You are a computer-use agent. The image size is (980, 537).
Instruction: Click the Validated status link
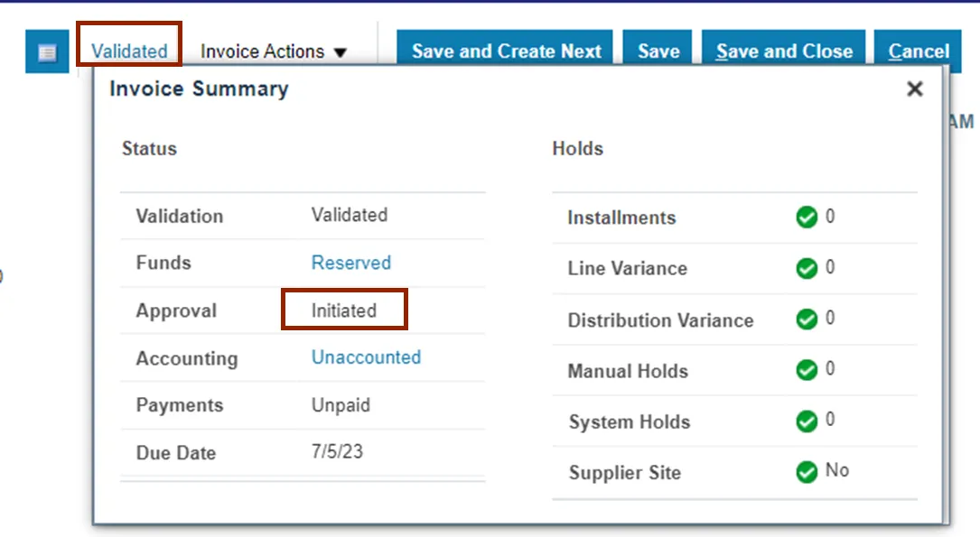tap(129, 51)
